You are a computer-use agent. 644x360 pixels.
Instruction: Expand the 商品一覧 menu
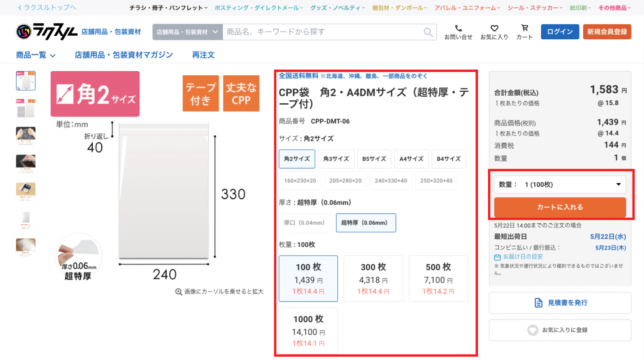click(36, 55)
